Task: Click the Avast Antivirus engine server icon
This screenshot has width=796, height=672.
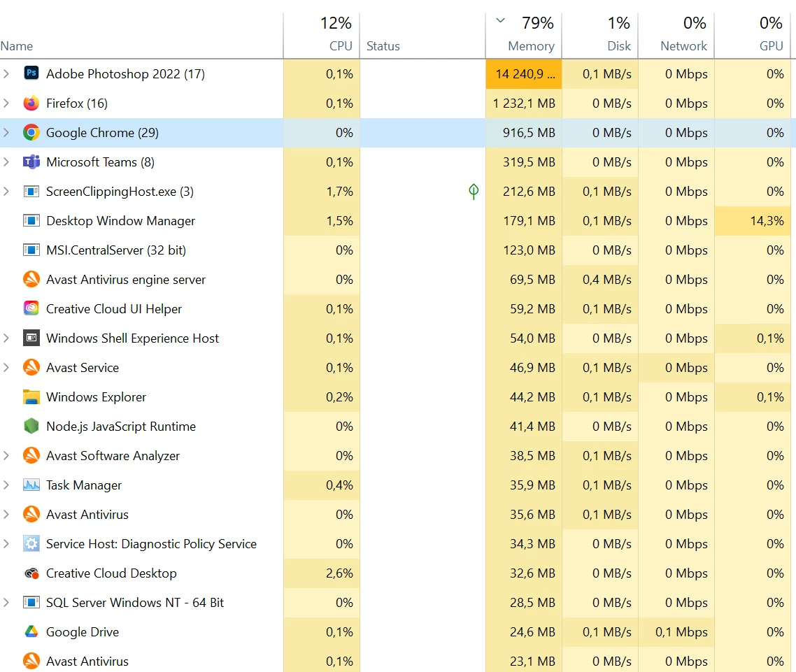Action: coord(31,279)
